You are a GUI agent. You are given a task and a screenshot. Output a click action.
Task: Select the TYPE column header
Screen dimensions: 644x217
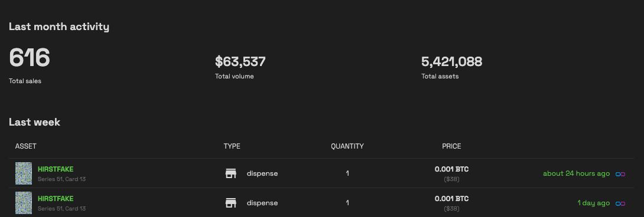click(232, 146)
